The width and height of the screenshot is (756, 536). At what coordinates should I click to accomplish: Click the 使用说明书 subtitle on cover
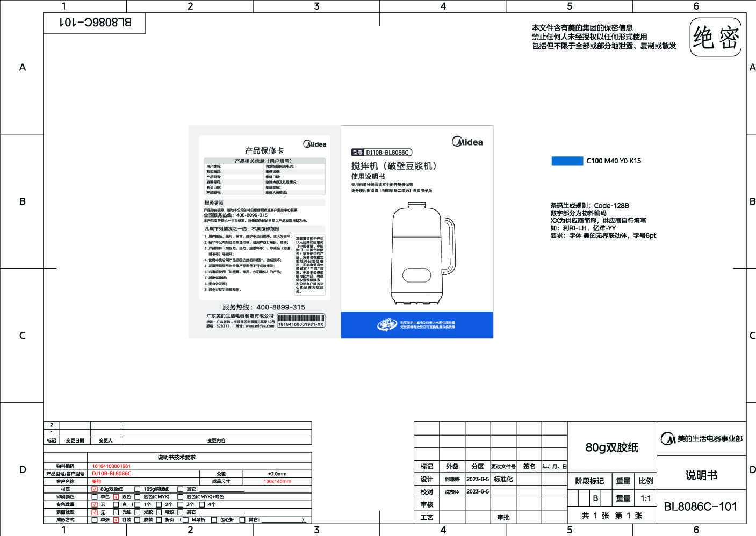tap(368, 177)
